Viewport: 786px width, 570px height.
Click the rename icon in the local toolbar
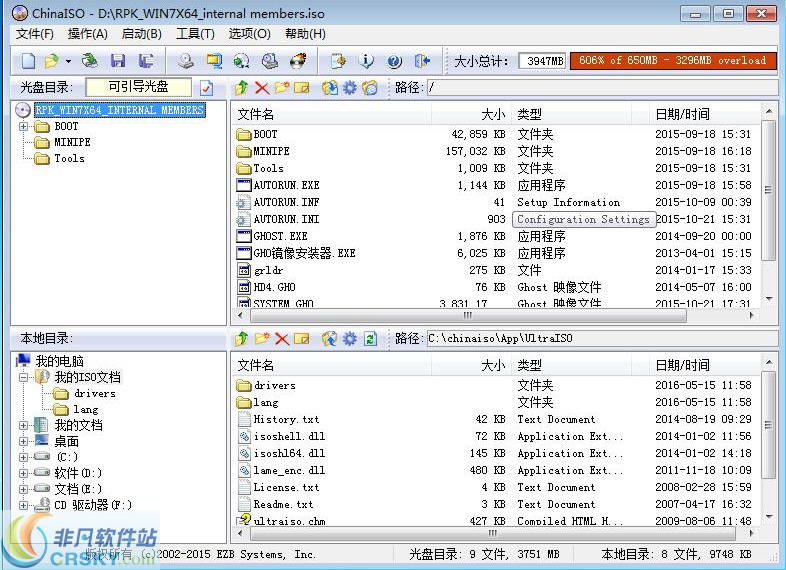[302, 339]
